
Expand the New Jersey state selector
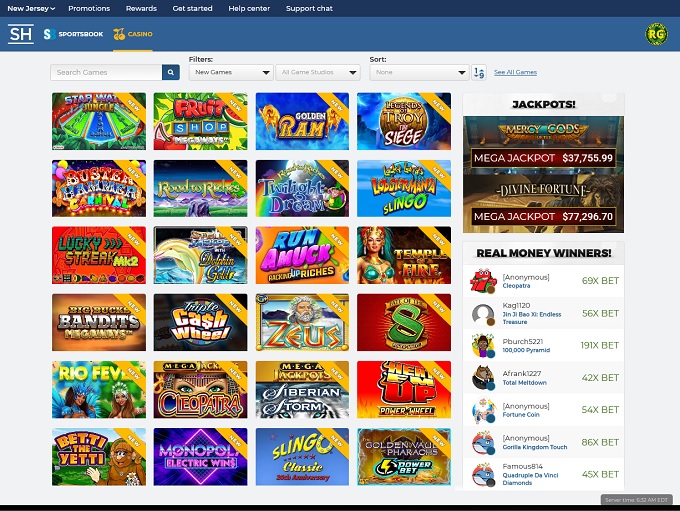33,8
